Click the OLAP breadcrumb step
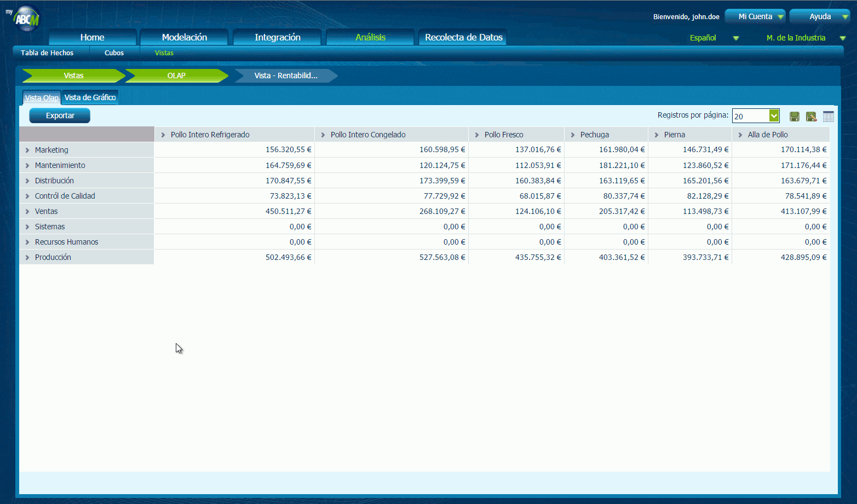 pos(176,76)
